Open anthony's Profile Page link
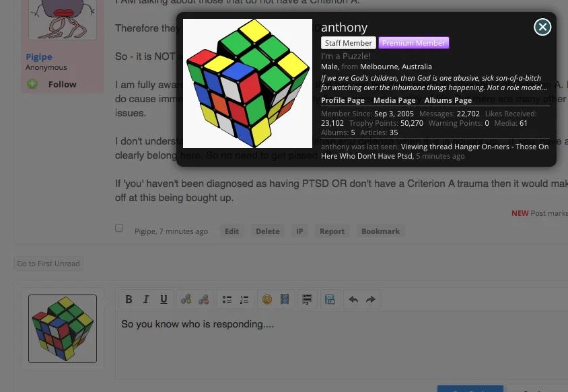The height and width of the screenshot is (392, 568). pos(343,100)
